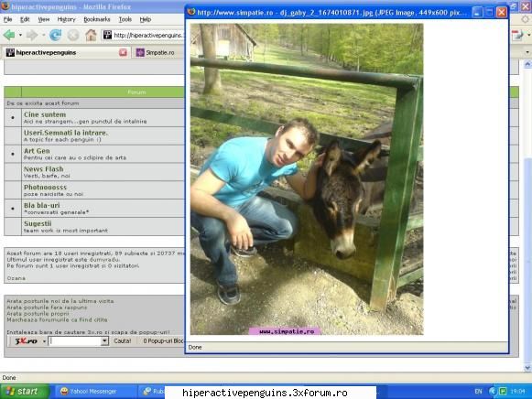Click the www.simpatie.ro watermark label

pos(286,331)
